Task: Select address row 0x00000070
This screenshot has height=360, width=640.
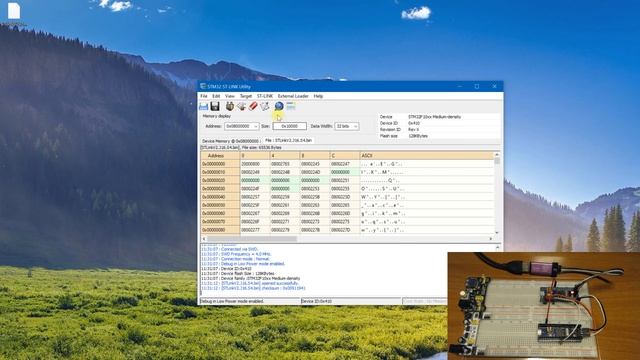Action: pos(220,222)
